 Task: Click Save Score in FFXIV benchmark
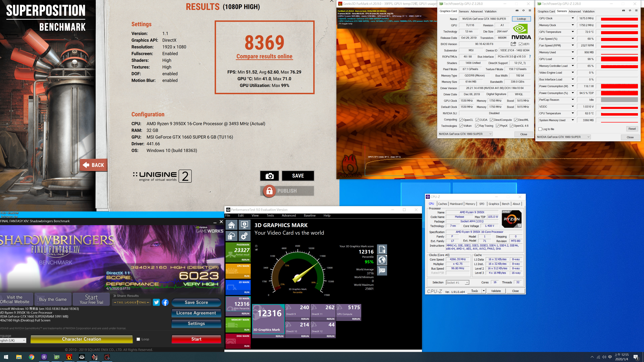pyautogui.click(x=196, y=302)
